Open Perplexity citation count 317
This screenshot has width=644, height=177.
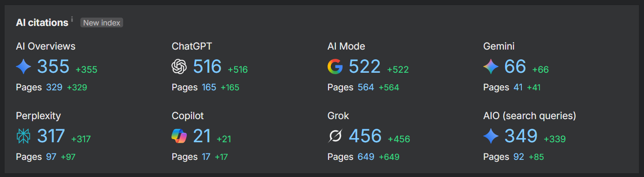click(51, 136)
